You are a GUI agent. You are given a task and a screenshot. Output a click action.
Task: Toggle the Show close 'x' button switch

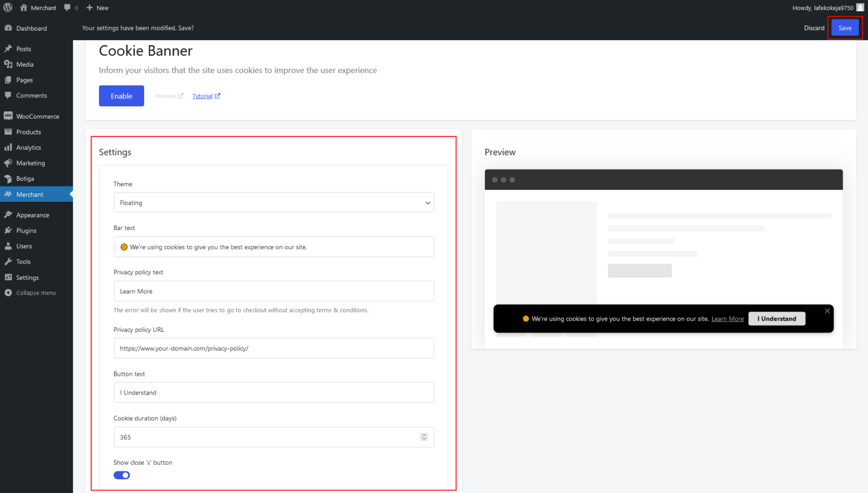point(121,475)
